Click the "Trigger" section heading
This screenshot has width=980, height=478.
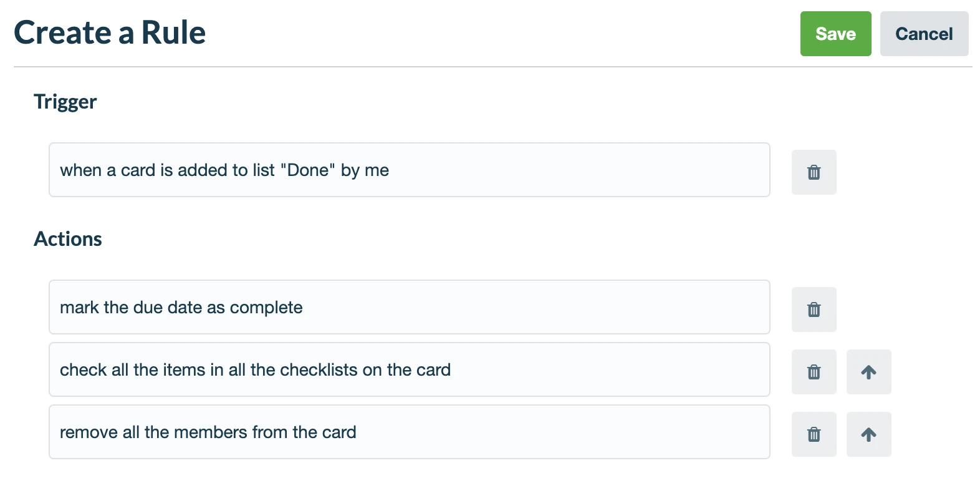pos(65,101)
